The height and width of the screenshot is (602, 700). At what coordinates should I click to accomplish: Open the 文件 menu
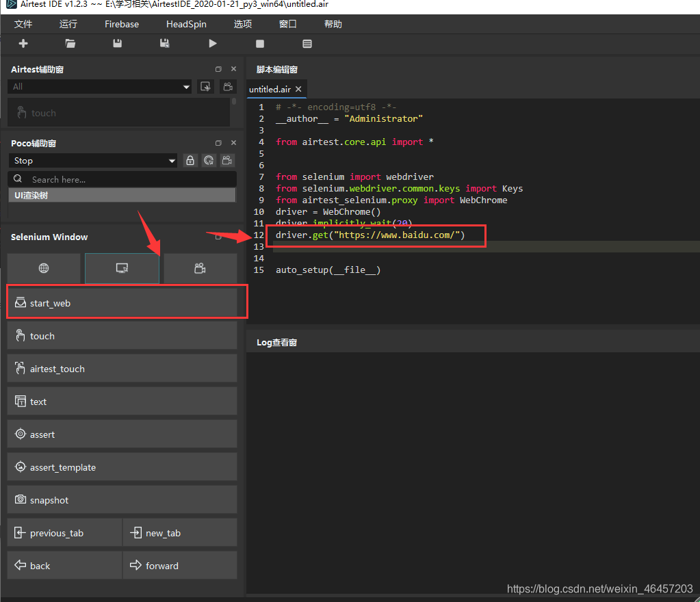pos(23,24)
